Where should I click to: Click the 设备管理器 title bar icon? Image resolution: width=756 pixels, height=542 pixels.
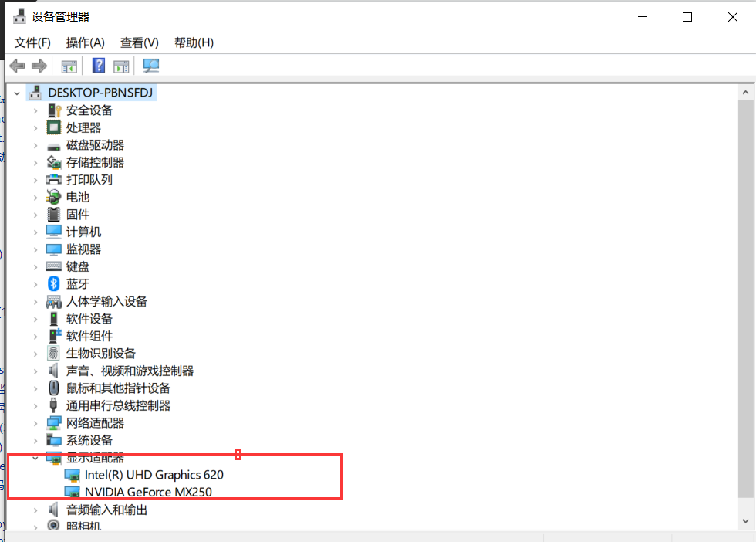(20, 16)
